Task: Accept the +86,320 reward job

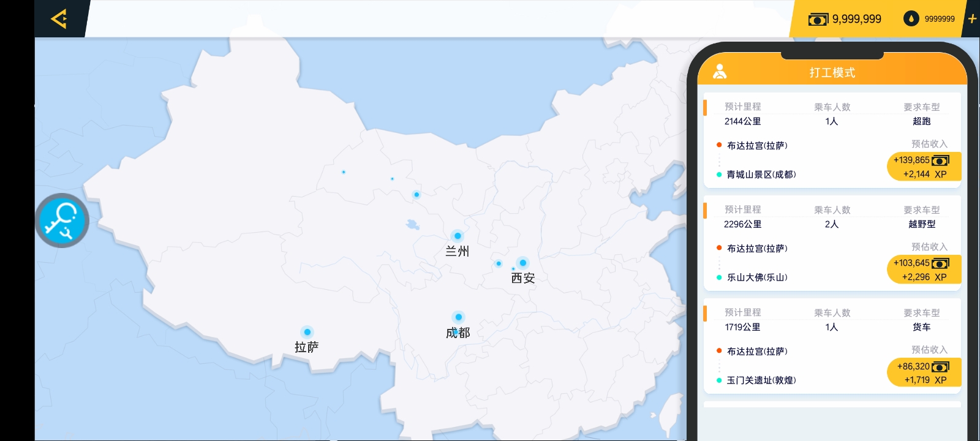Action: pyautogui.click(x=924, y=372)
